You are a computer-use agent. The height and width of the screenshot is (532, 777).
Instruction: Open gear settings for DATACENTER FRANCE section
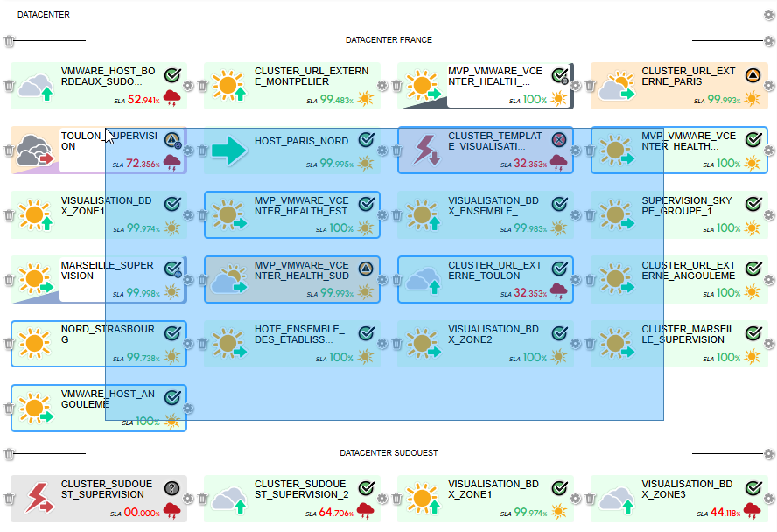[769, 41]
